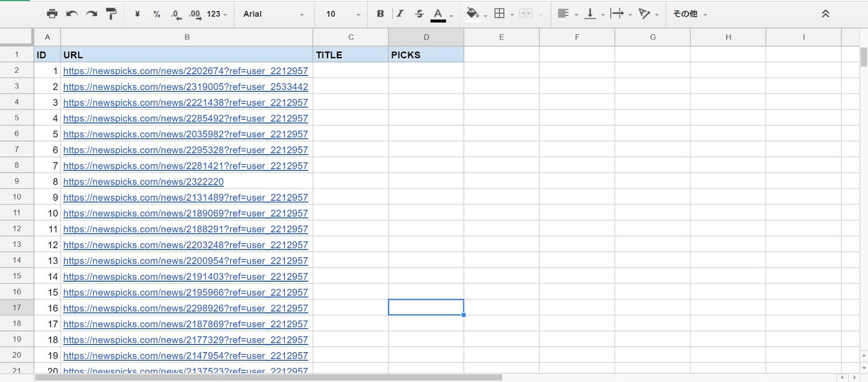Click the TITLE header cell
Viewport: 868px width, 382px height.
click(350, 54)
